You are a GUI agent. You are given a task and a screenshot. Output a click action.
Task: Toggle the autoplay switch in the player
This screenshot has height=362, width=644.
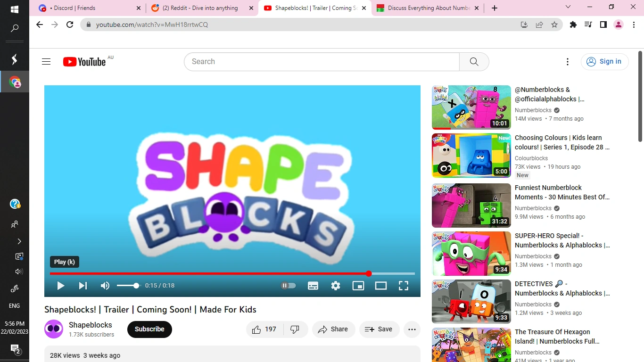(288, 285)
